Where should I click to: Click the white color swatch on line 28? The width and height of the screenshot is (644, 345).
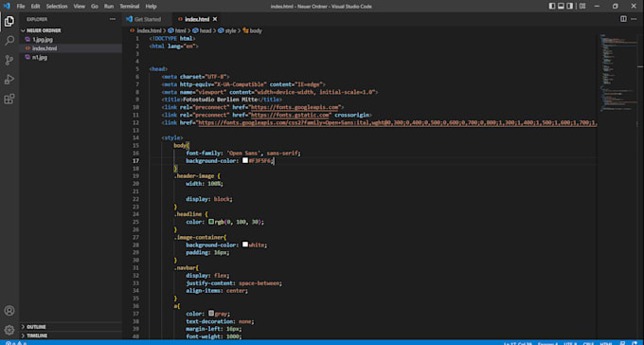245,245
